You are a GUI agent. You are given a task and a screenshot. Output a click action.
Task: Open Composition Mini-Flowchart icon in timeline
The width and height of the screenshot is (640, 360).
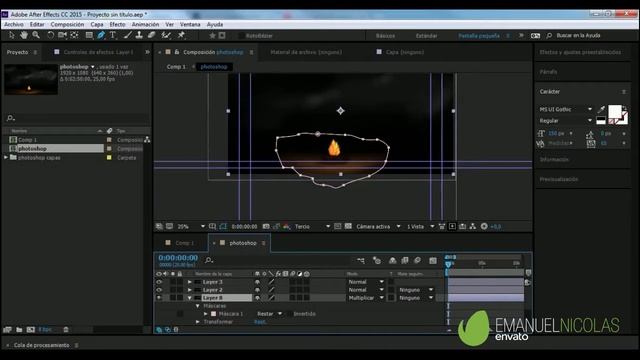[x=361, y=260]
